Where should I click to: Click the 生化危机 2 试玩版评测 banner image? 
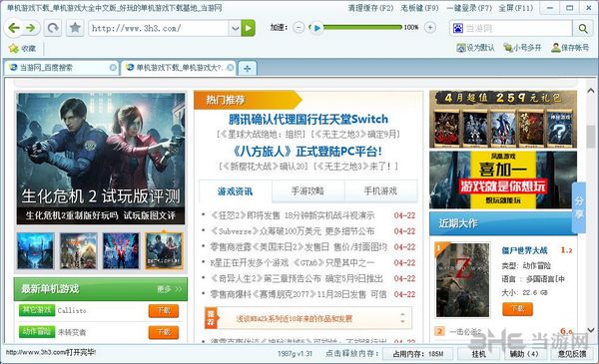(x=101, y=159)
